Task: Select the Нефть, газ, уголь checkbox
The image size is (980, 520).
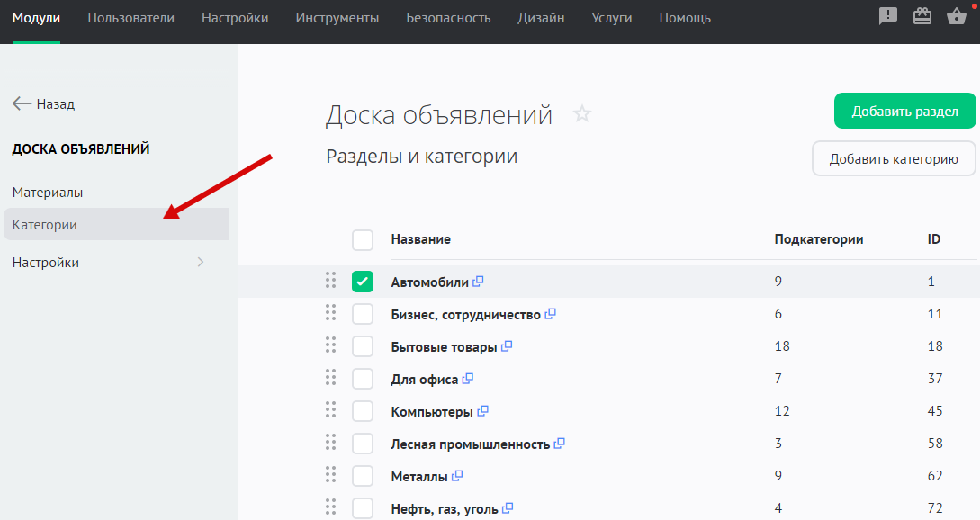Action: pyautogui.click(x=362, y=508)
